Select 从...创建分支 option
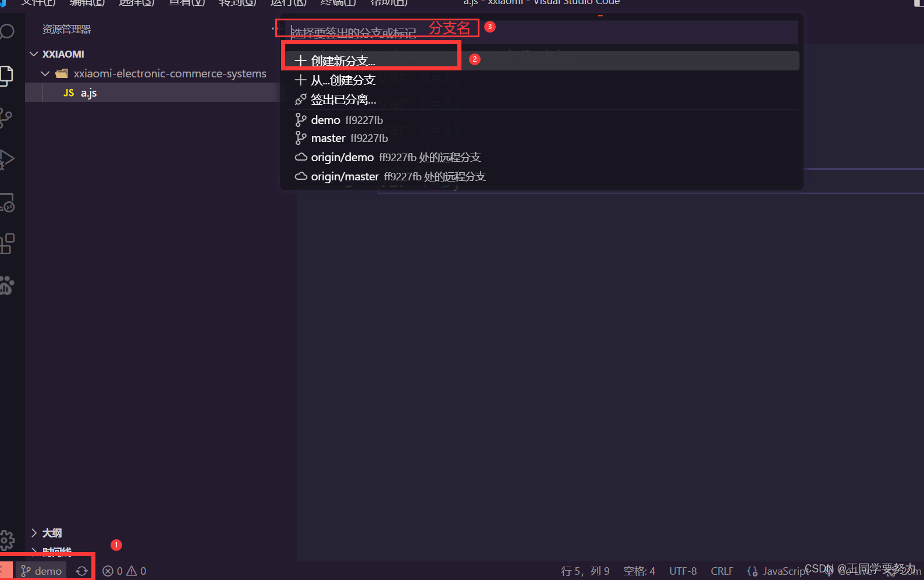This screenshot has width=924, height=580. [x=542, y=80]
